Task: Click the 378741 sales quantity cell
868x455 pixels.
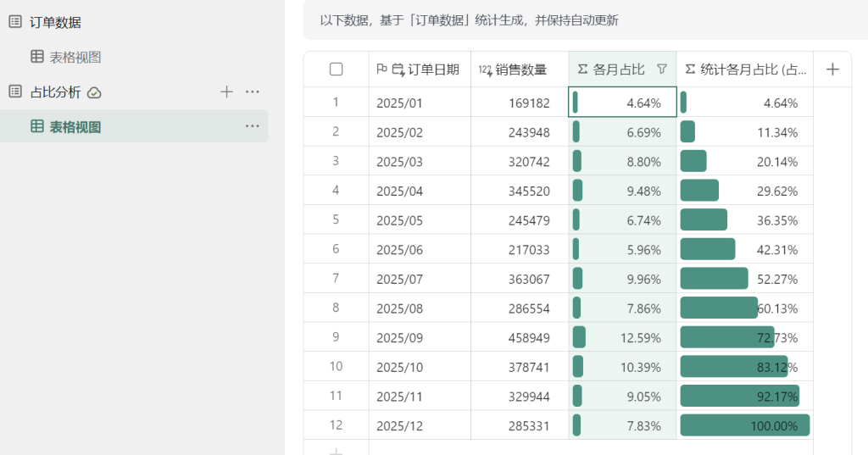Action: [520, 366]
